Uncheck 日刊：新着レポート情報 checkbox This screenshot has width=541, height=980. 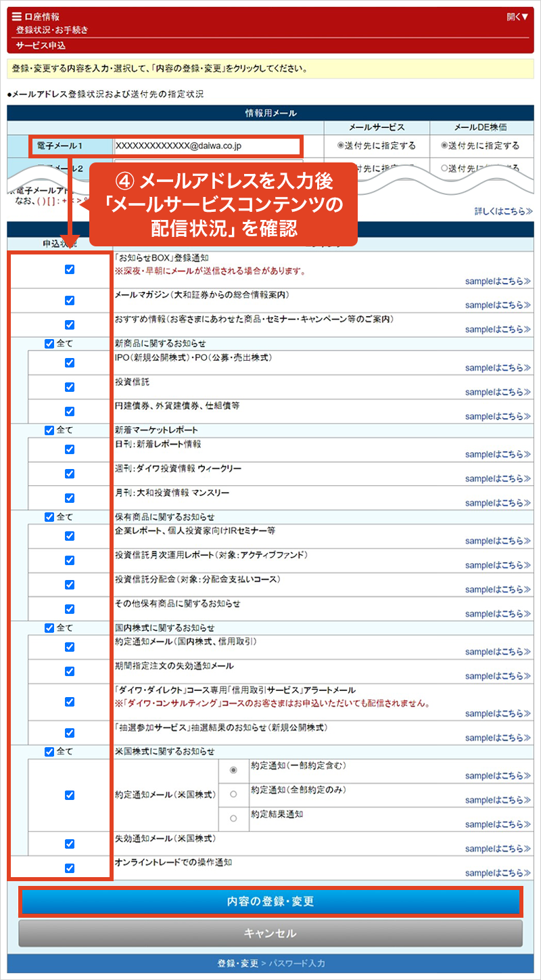[x=69, y=449]
